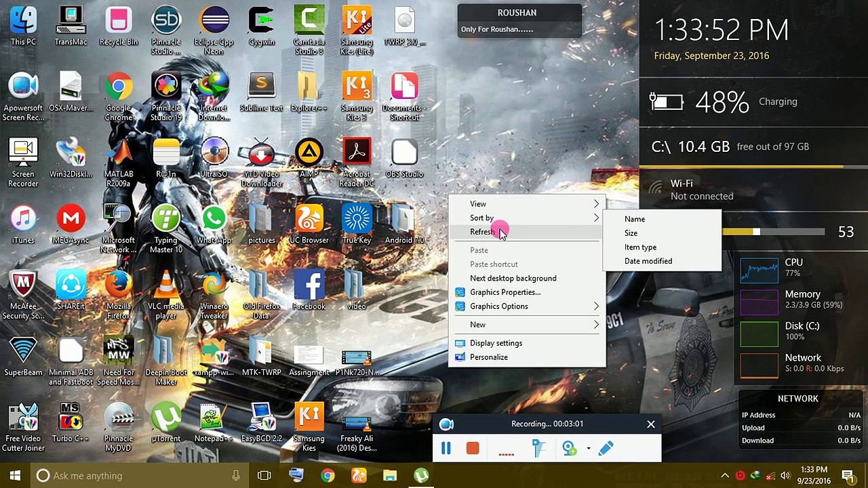
Task: Activate the Cortana microphone
Action: (236, 476)
